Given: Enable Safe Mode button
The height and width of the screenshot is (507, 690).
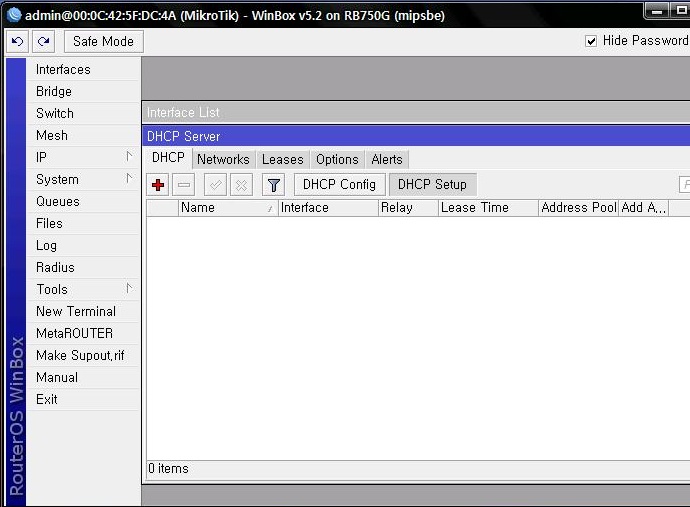Looking at the screenshot, I should [103, 41].
